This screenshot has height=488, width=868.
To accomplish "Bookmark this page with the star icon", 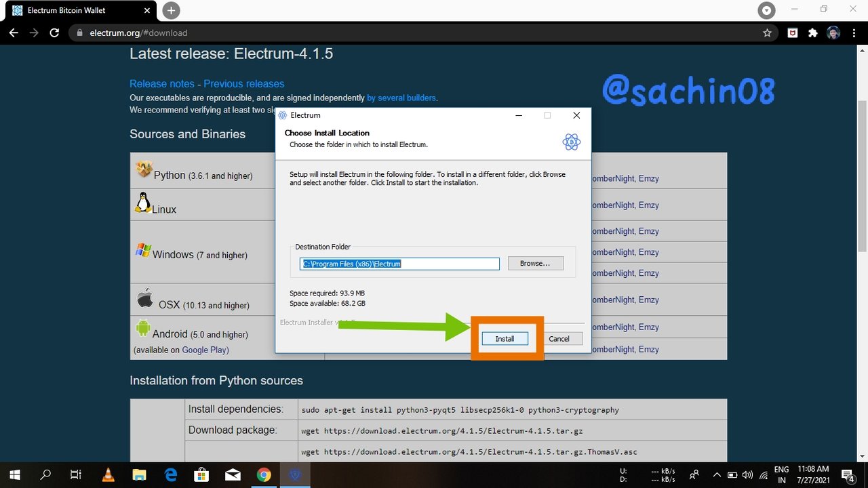I will 767,33.
